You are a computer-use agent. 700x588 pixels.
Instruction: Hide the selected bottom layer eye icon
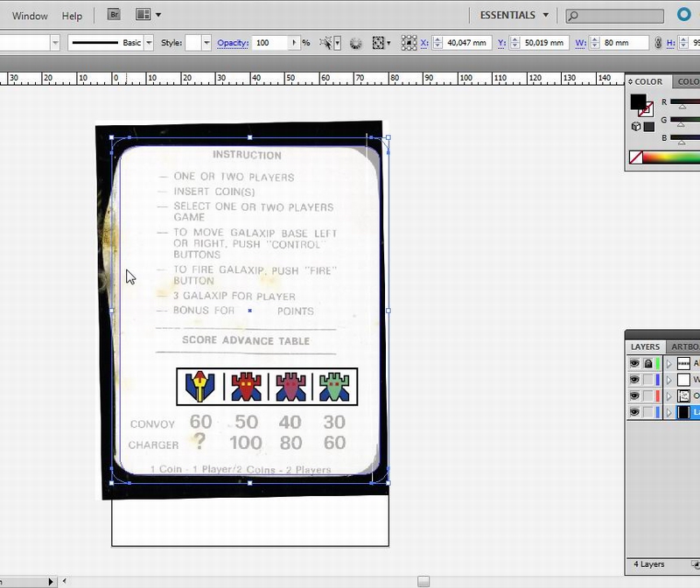pyautogui.click(x=634, y=412)
